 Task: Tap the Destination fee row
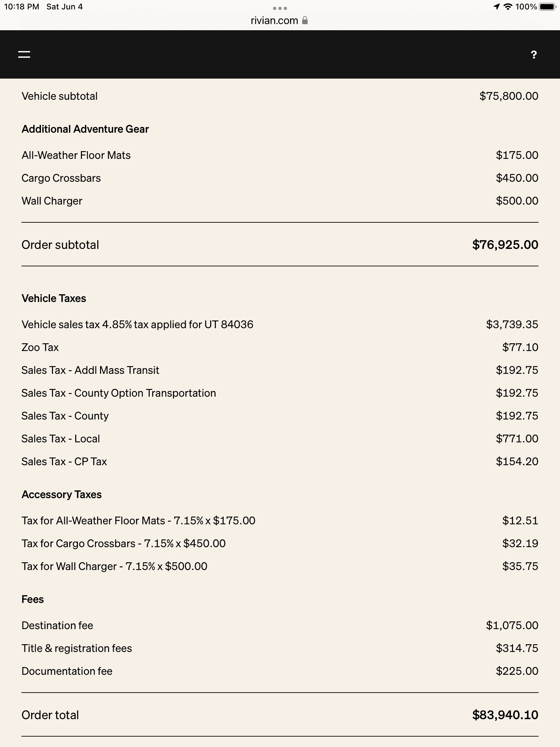[280, 625]
